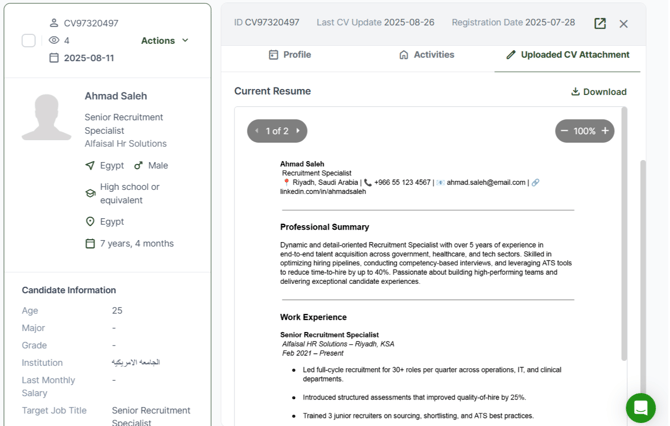Open the Activities tab
Screen dimensions: 670x426
click(x=426, y=55)
